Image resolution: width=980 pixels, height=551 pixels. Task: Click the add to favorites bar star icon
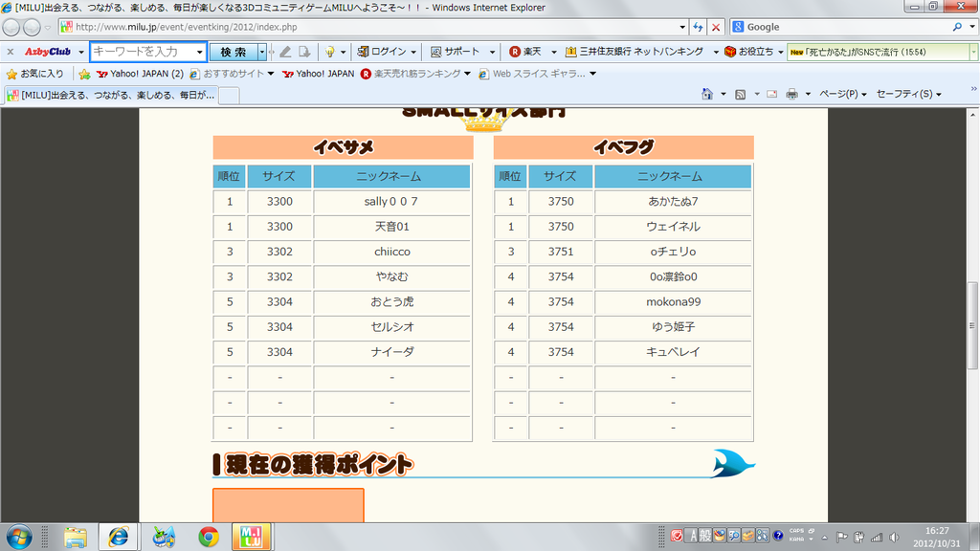pos(84,74)
